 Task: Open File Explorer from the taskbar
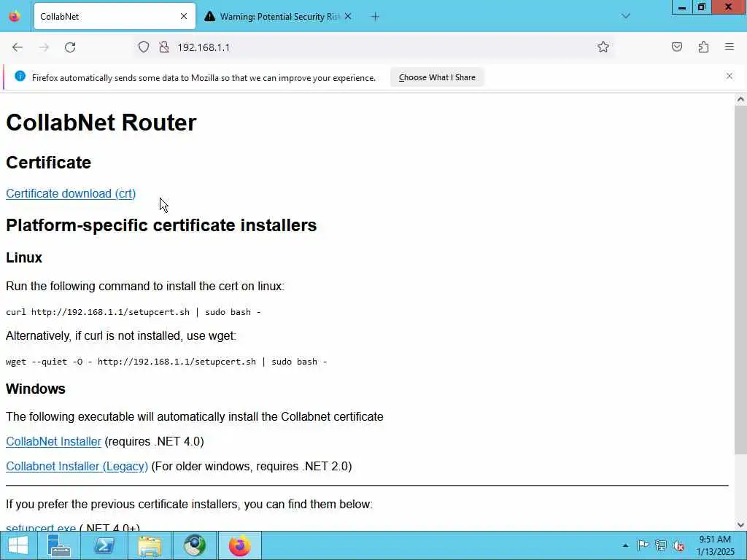(149, 545)
